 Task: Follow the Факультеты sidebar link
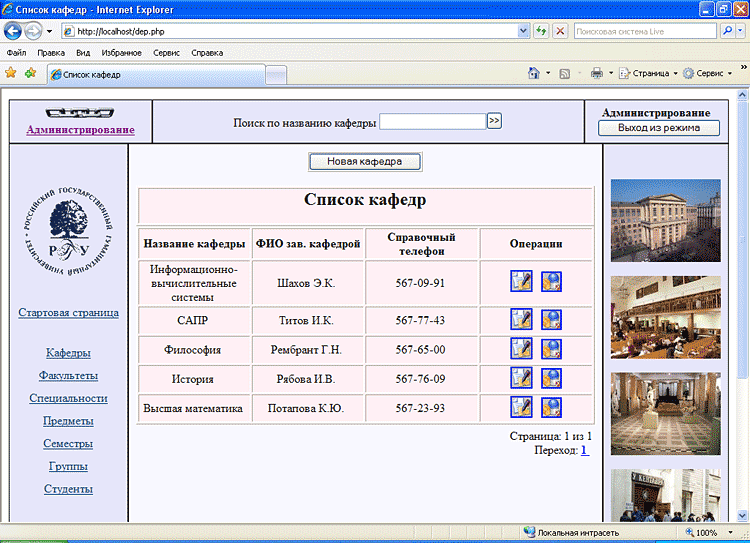click(68, 376)
